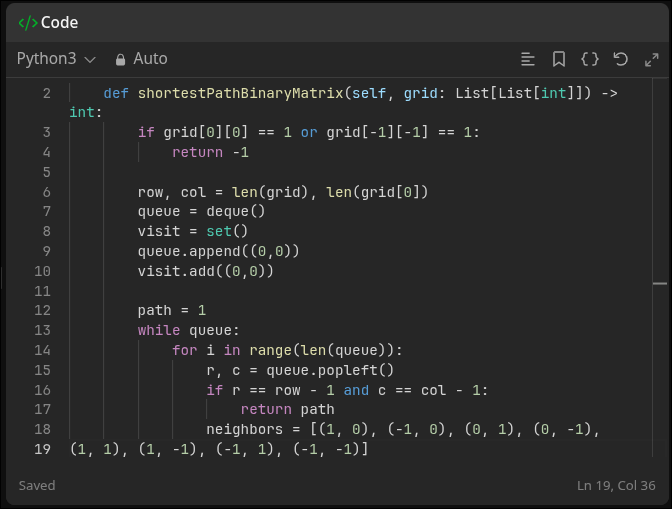
Task: Place cursor on 'return -1' line
Action: (x=210, y=152)
